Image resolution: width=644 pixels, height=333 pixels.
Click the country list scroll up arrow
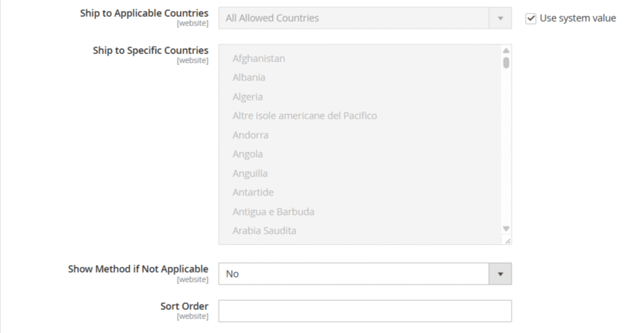pos(506,50)
